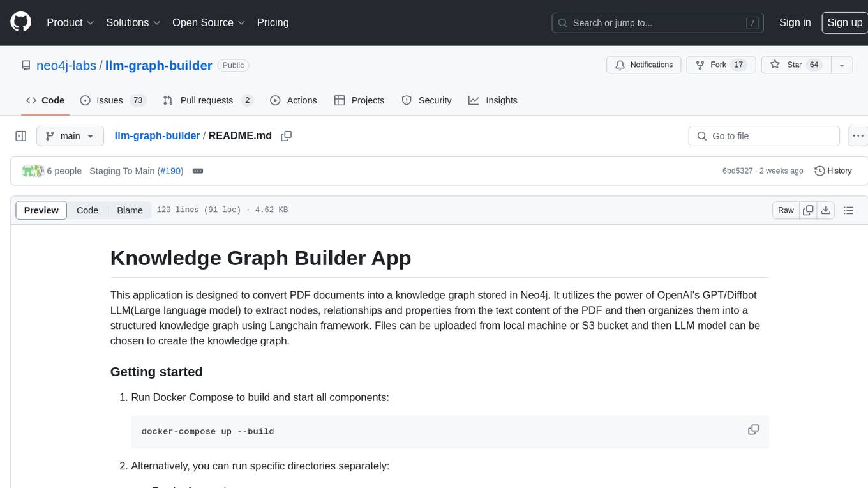This screenshot has width=868, height=488.
Task: Focus the Search or jump to field
Action: (x=658, y=22)
